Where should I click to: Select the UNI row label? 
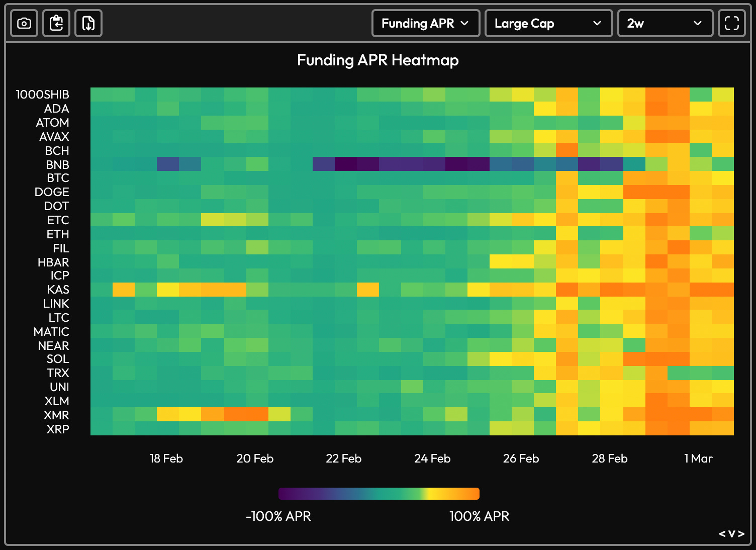coord(59,387)
